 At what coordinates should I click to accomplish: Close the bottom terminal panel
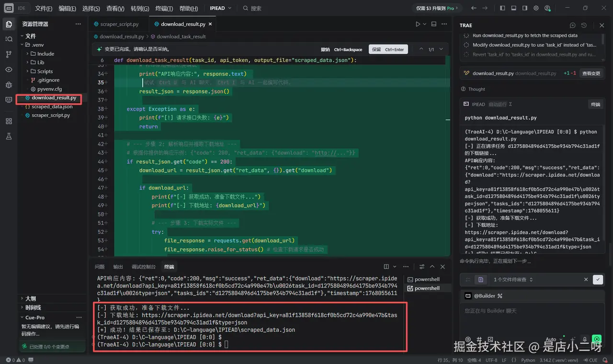coord(443,267)
